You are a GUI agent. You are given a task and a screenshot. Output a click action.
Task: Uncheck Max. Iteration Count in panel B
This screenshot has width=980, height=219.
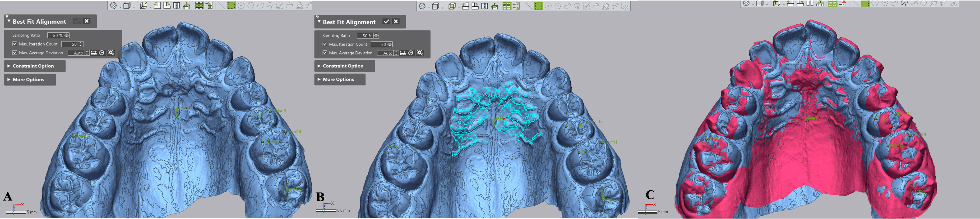(325, 44)
